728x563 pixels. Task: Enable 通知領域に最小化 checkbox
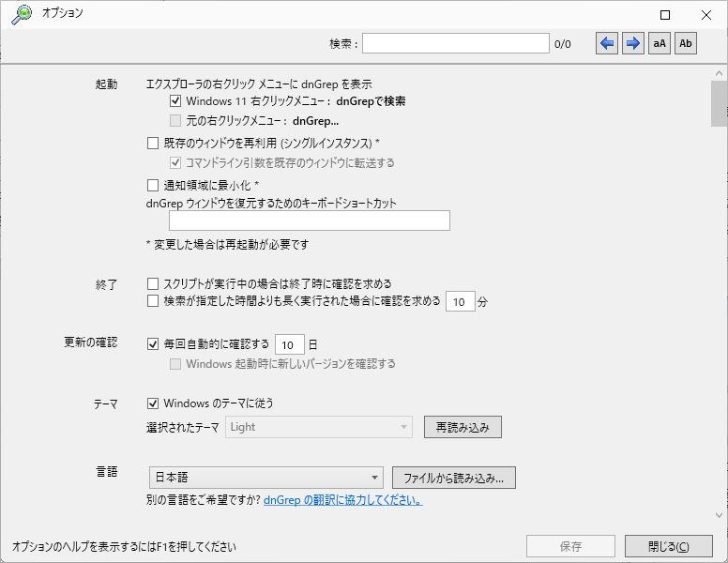[x=153, y=186]
